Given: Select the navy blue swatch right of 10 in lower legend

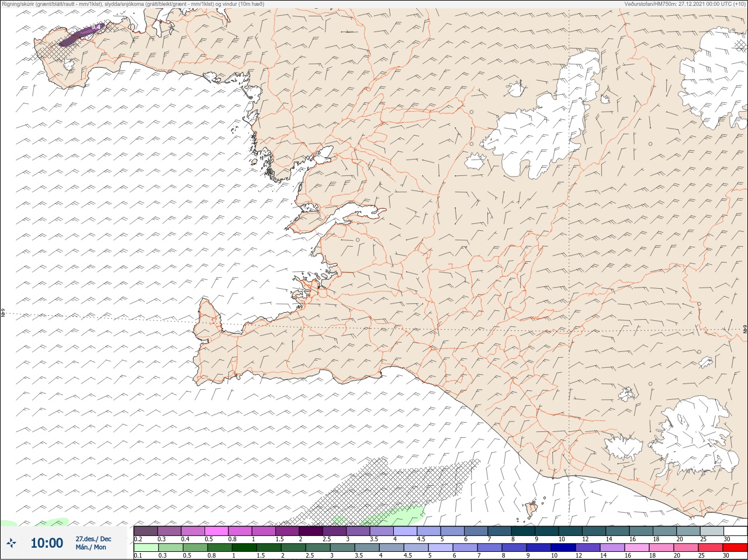Looking at the screenshot, I should 564,548.
